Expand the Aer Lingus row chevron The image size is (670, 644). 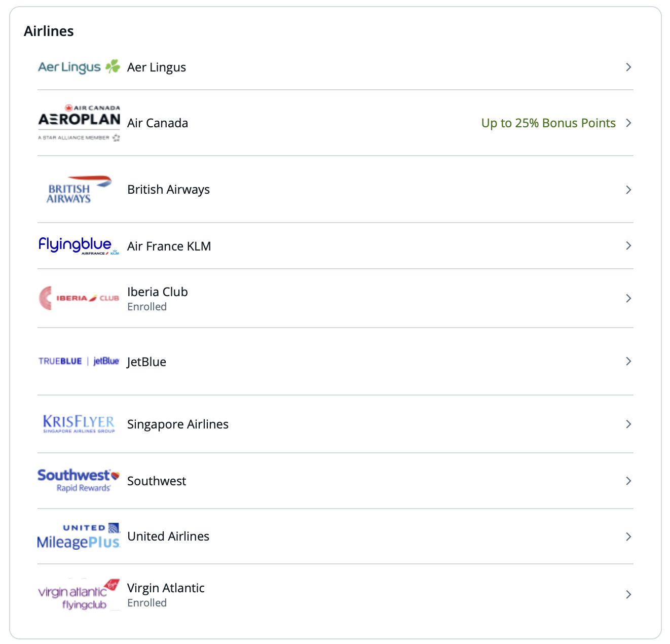[x=628, y=66]
